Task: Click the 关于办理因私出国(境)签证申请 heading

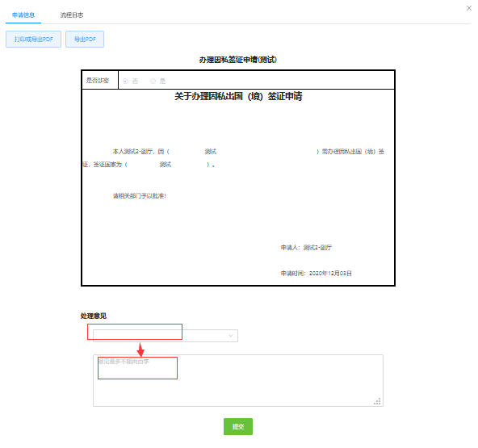Action: point(238,96)
